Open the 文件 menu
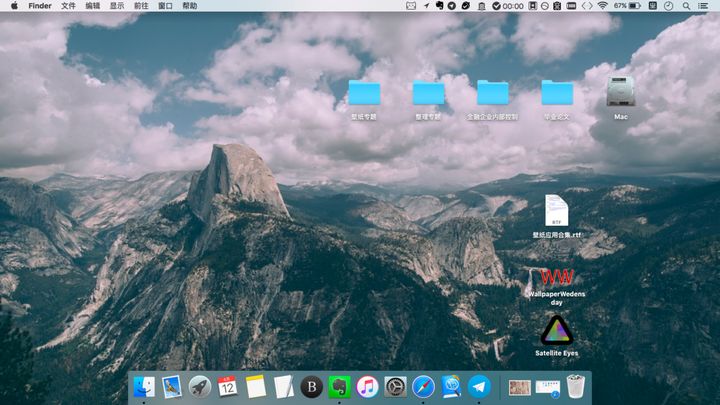This screenshot has height=405, width=720. (68, 6)
